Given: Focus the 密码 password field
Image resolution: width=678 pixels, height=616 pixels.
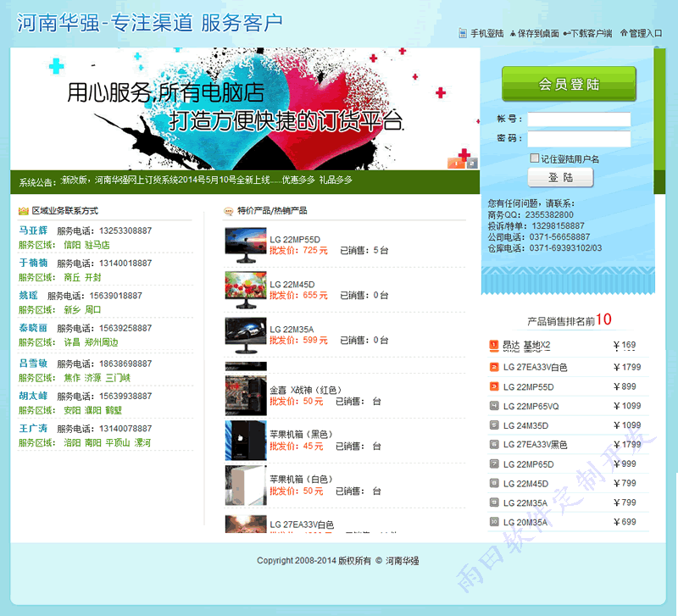Looking at the screenshot, I should [579, 139].
